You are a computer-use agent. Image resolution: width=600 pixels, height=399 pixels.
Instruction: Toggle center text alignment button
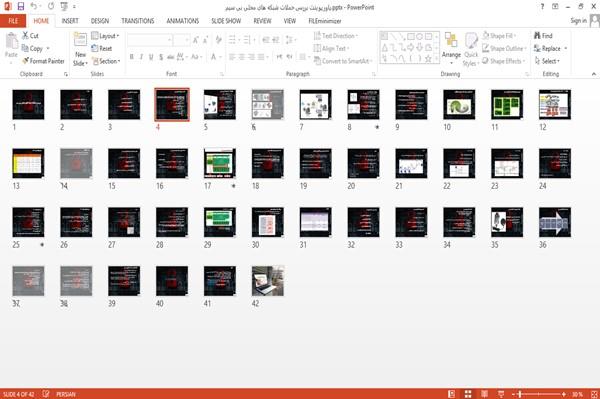tap(242, 57)
